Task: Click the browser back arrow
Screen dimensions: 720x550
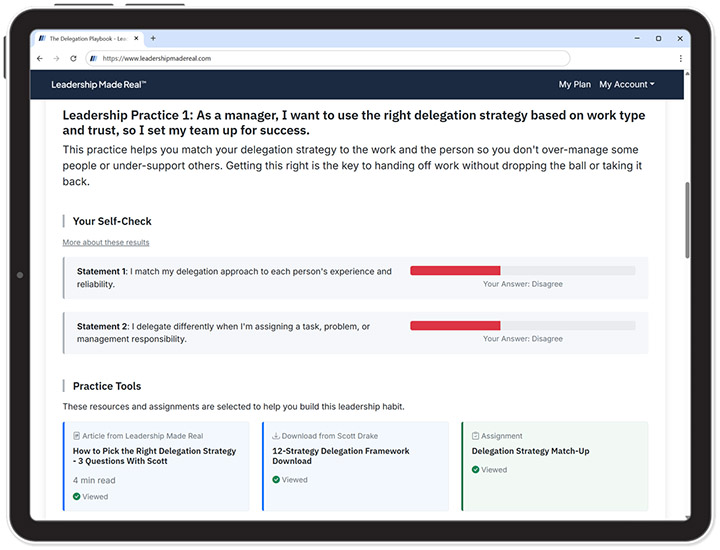Action: point(40,58)
